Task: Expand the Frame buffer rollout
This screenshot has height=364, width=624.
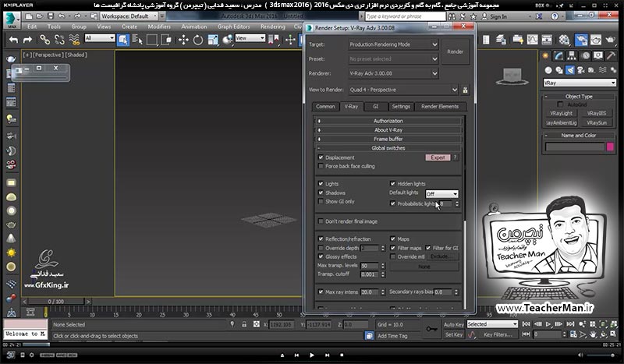Action: click(388, 139)
